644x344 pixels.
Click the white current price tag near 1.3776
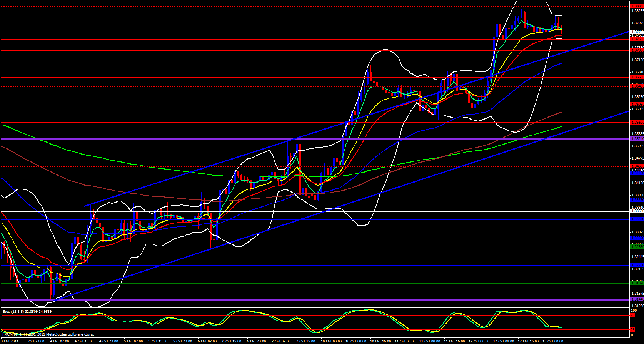(637, 32)
